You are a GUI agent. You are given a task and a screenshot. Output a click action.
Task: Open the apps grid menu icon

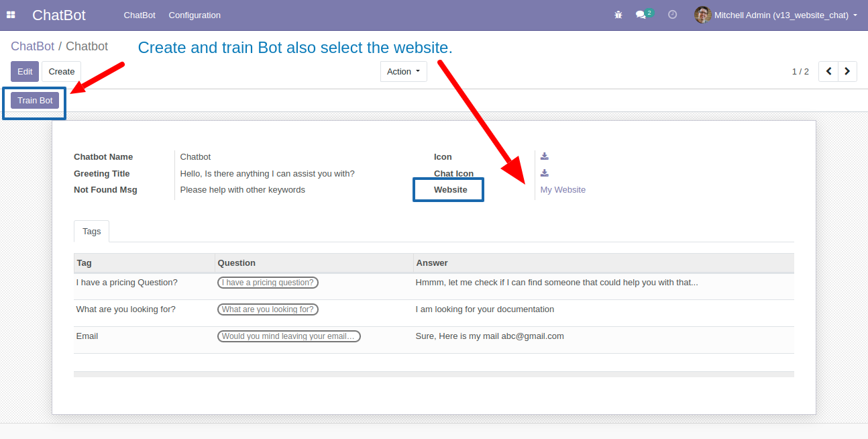(x=11, y=15)
